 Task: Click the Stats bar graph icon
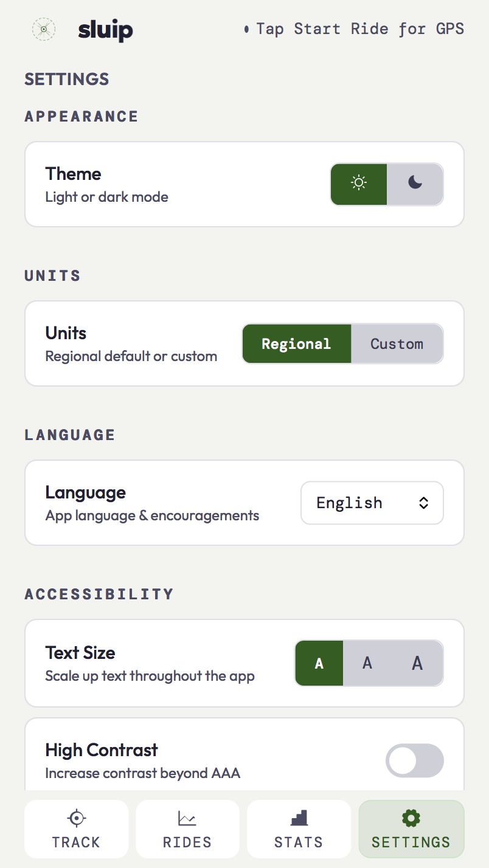click(x=299, y=818)
